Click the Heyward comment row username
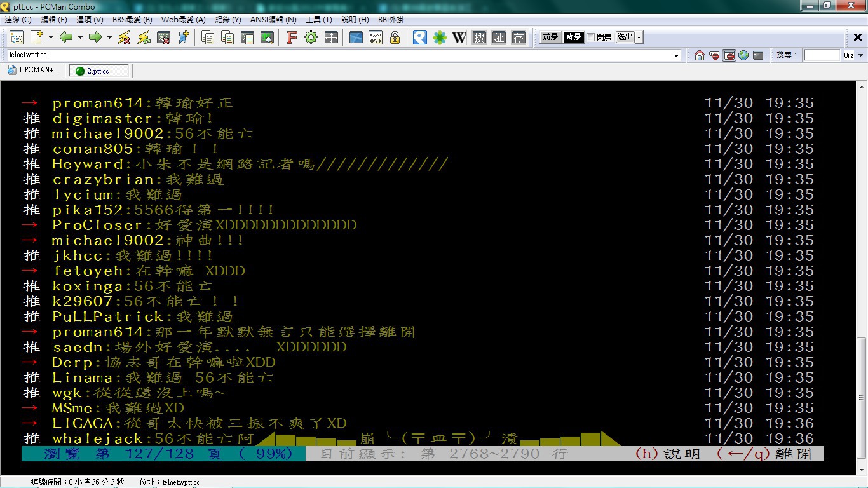Image resolution: width=868 pixels, height=488 pixels. point(88,164)
